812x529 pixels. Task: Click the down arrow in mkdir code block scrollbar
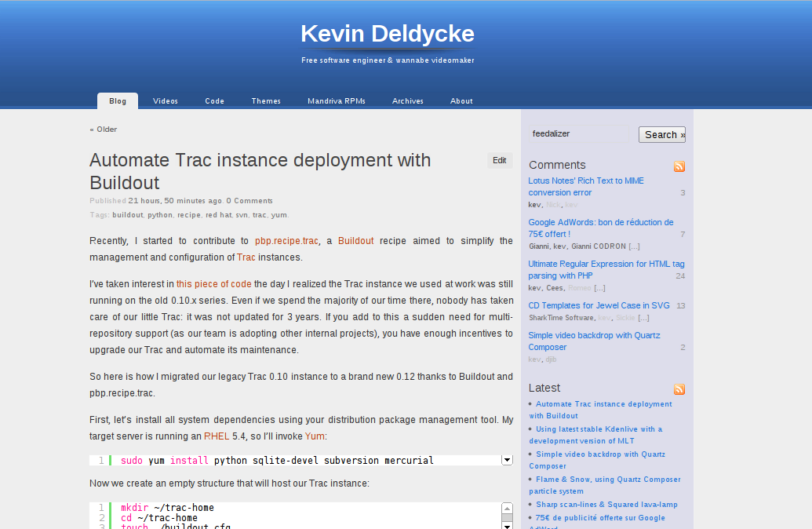[x=507, y=525]
